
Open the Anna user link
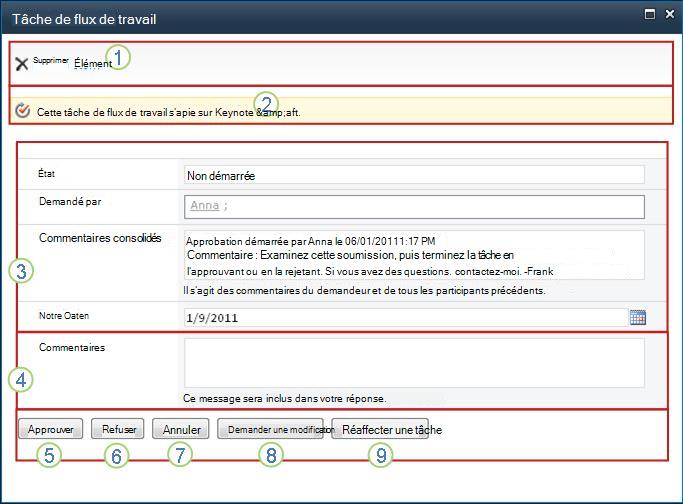pyautogui.click(x=204, y=205)
